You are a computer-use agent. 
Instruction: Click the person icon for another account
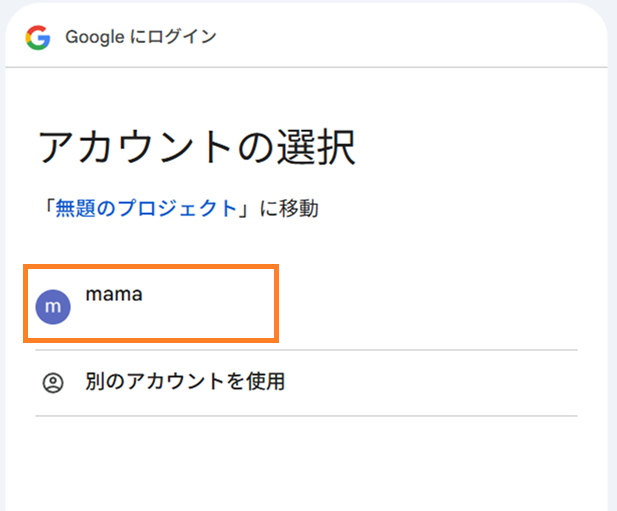(x=52, y=382)
